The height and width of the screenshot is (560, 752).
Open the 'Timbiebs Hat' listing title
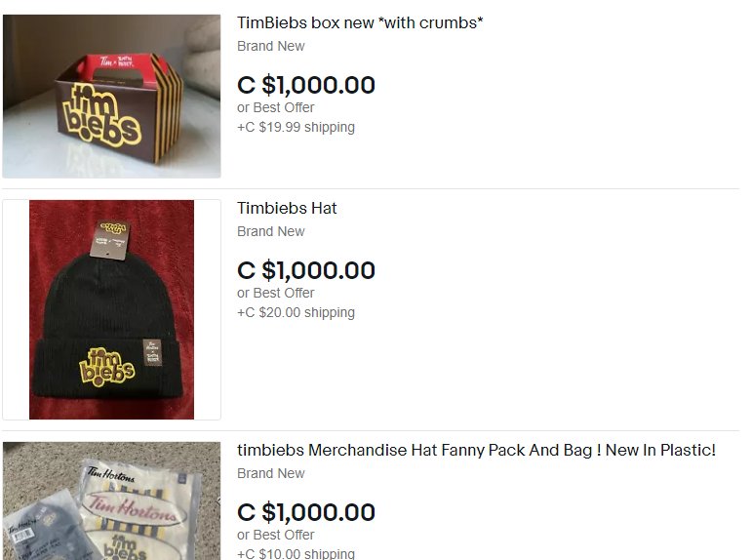point(287,208)
